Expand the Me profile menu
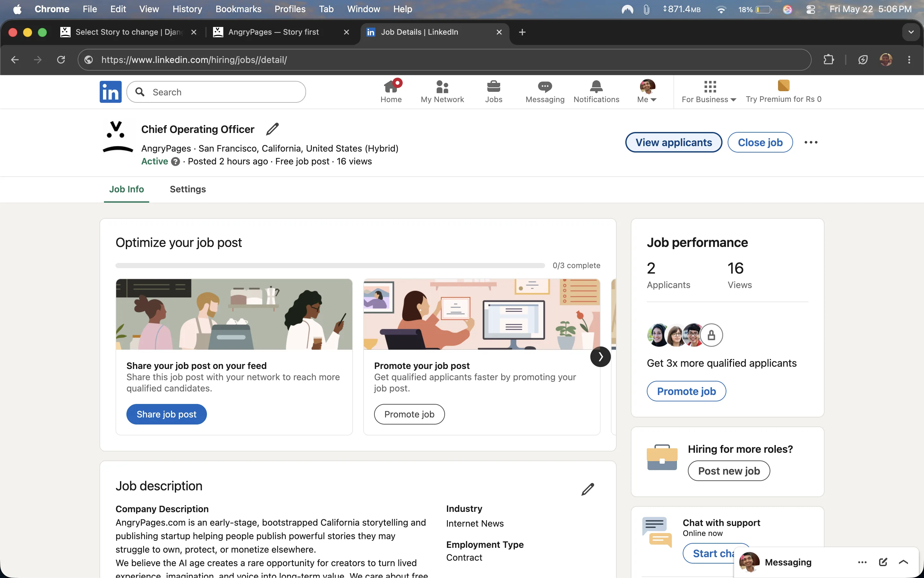Viewport: 924px width, 578px height. coord(647,92)
